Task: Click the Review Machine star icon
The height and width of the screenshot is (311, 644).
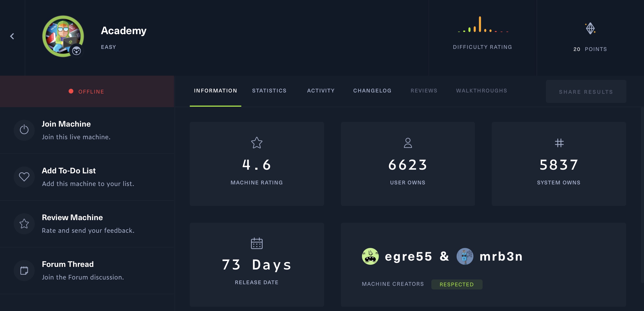Action: (x=24, y=224)
